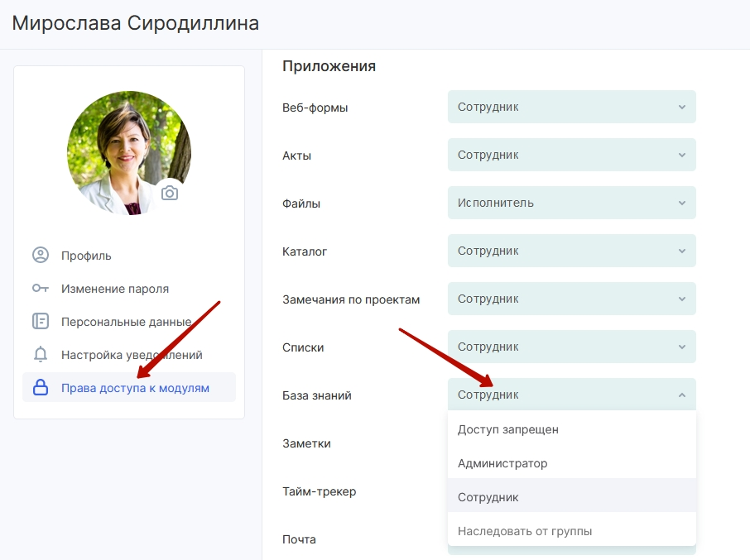Click the Приложения heading

point(329,66)
